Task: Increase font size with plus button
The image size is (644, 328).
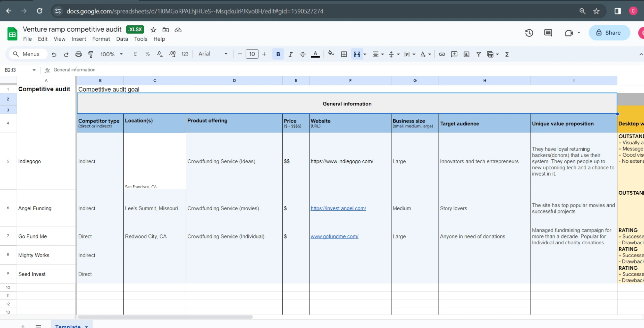Action: click(x=264, y=54)
